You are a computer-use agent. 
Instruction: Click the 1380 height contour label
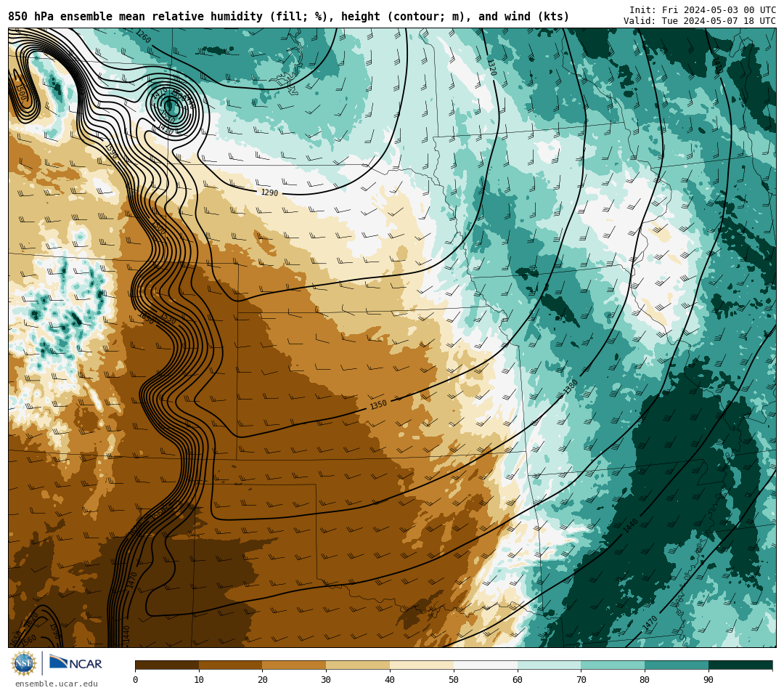tap(571, 386)
